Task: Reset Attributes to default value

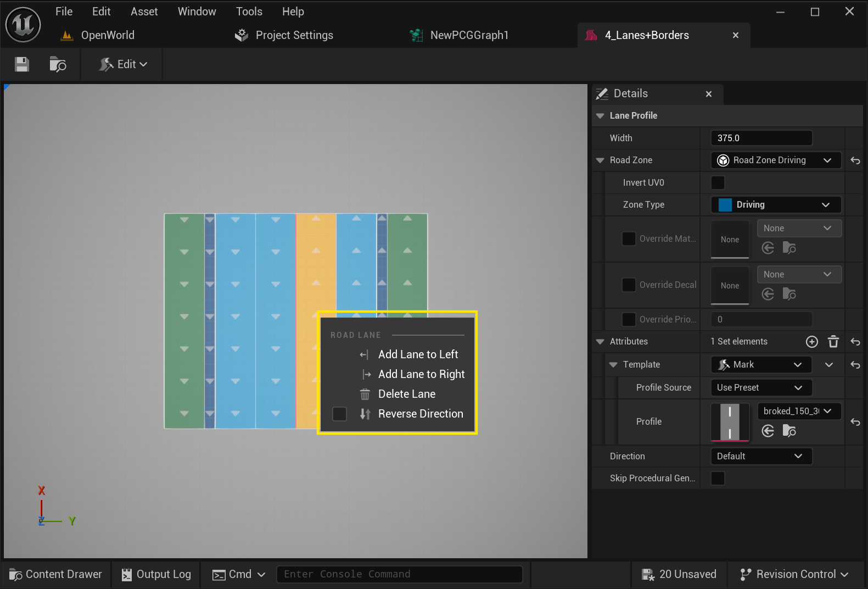Action: click(x=855, y=342)
